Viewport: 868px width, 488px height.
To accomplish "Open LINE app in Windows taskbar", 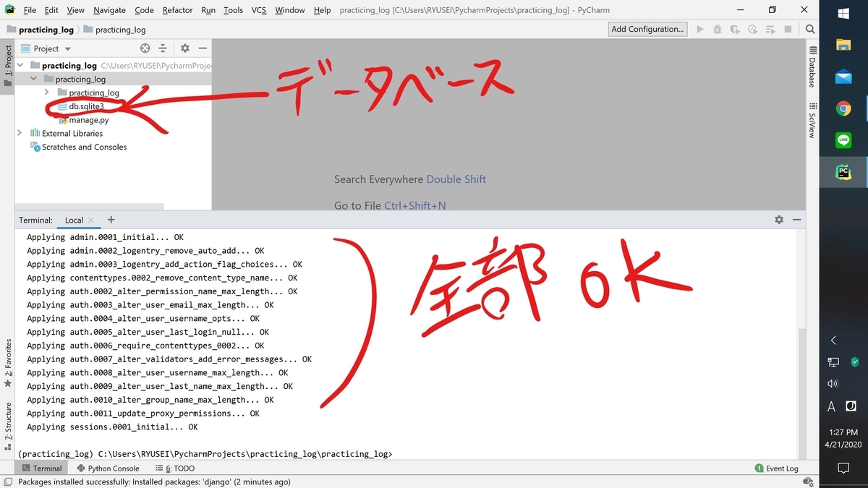I will pos(843,140).
